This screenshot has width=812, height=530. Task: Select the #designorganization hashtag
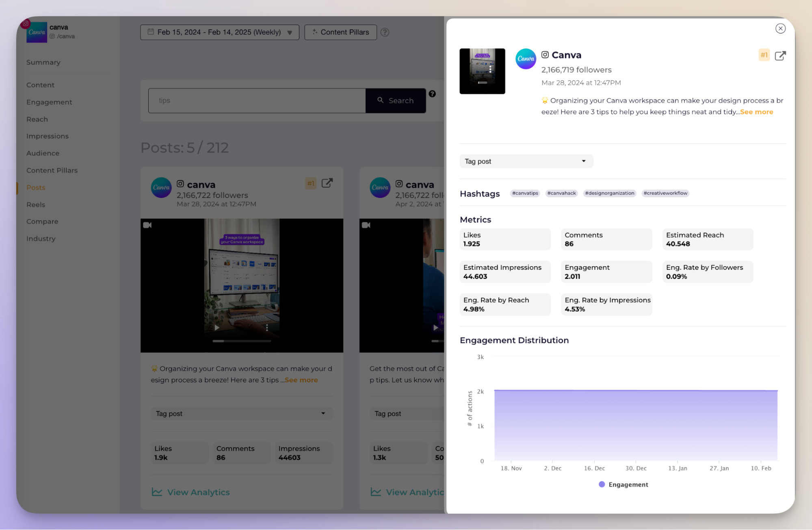click(609, 193)
